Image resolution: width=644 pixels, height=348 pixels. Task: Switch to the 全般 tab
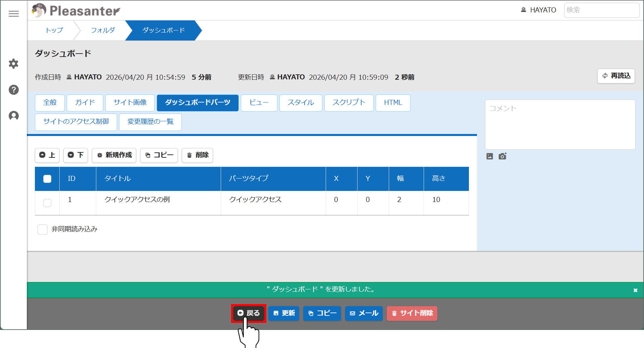50,102
